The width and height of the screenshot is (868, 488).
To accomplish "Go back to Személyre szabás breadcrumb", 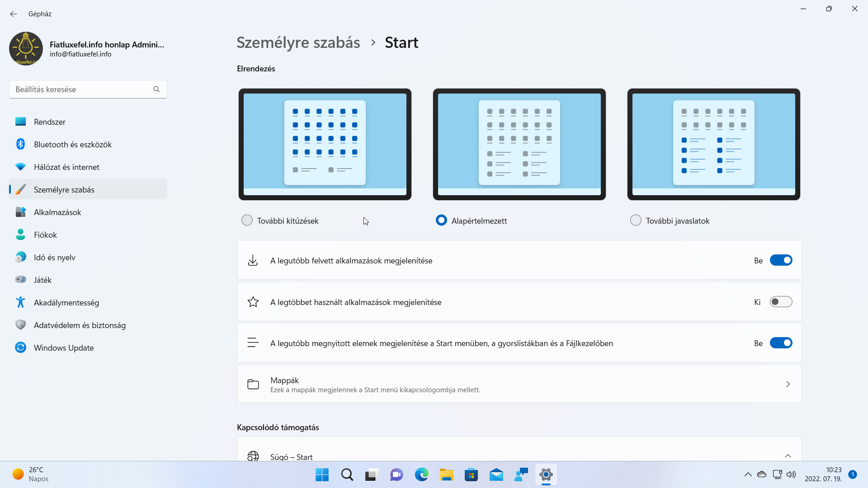I will pos(298,42).
